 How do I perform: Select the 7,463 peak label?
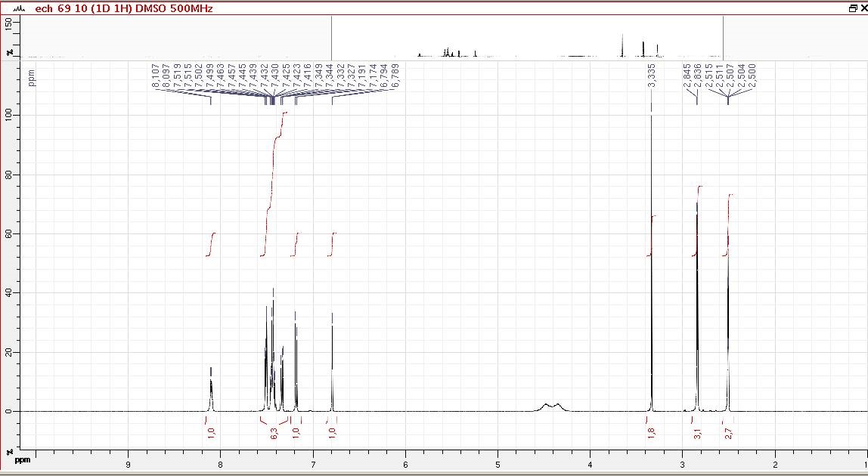click(x=221, y=76)
